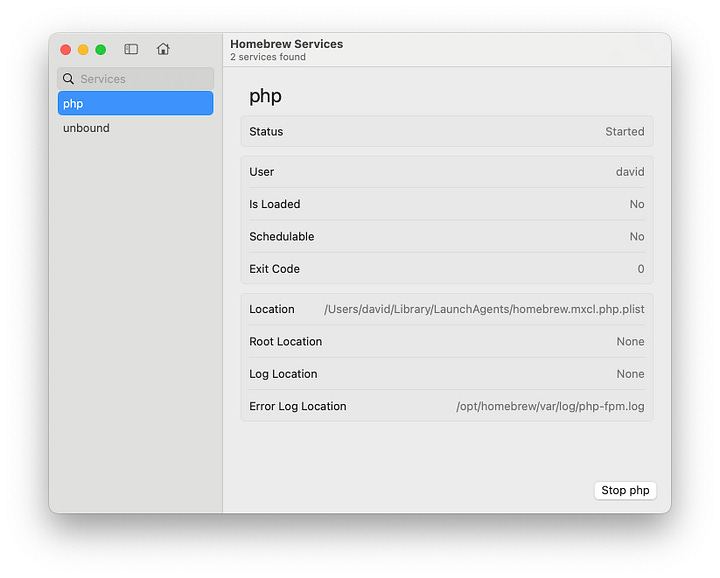The width and height of the screenshot is (720, 578).
Task: Click the Exit Code label
Action: click(274, 269)
